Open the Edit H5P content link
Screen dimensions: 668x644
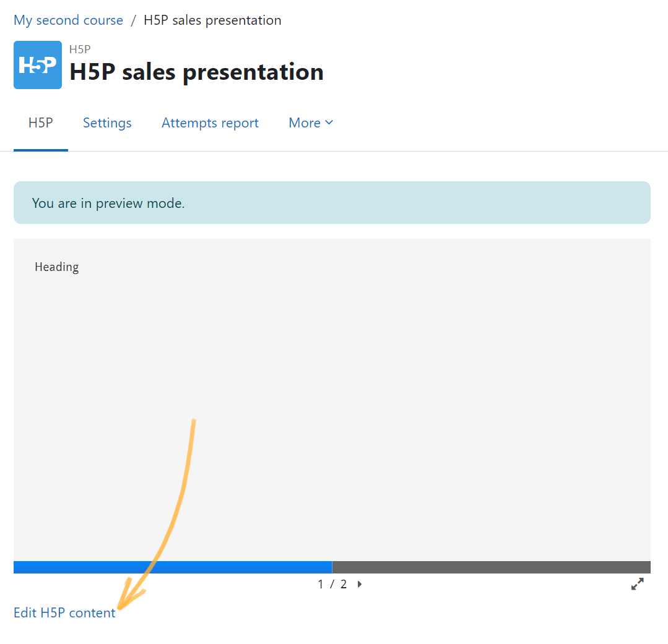(64, 612)
